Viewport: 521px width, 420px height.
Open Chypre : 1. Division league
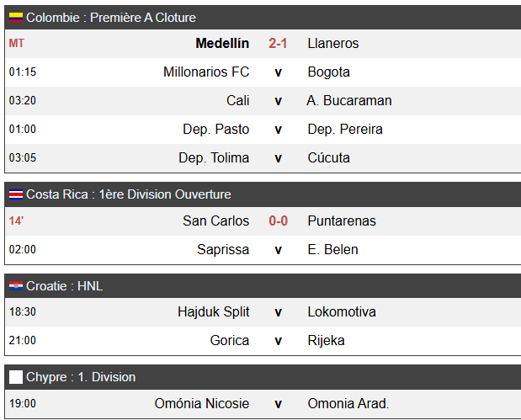point(81,377)
